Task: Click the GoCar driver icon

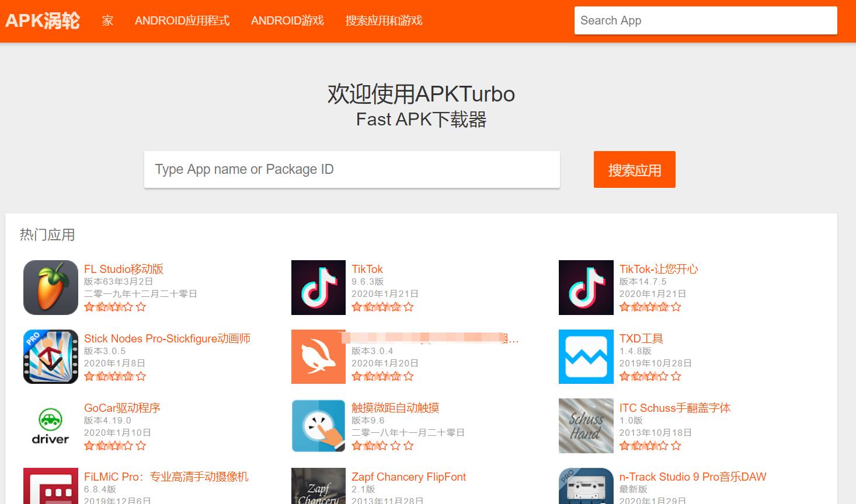Action: 50,426
